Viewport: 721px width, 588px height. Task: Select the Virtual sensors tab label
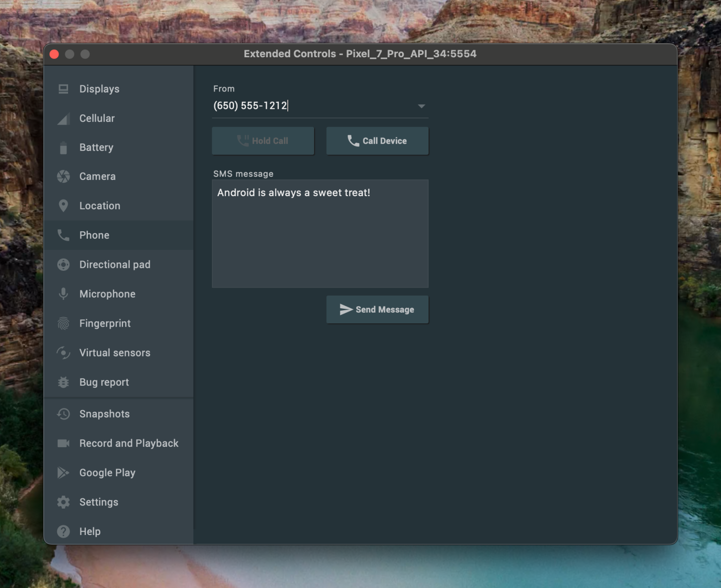click(115, 353)
